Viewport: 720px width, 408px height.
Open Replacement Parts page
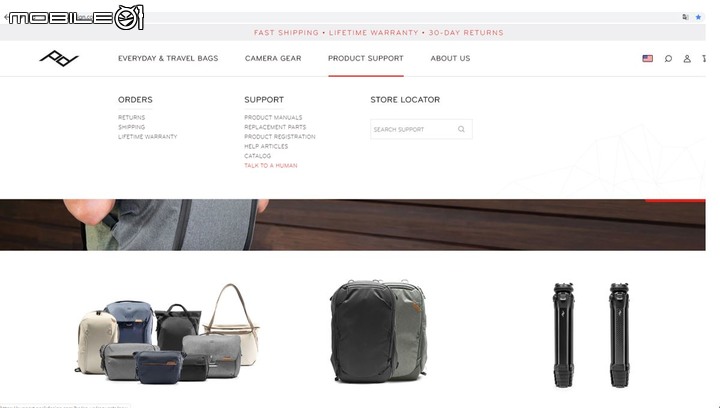pyautogui.click(x=275, y=127)
